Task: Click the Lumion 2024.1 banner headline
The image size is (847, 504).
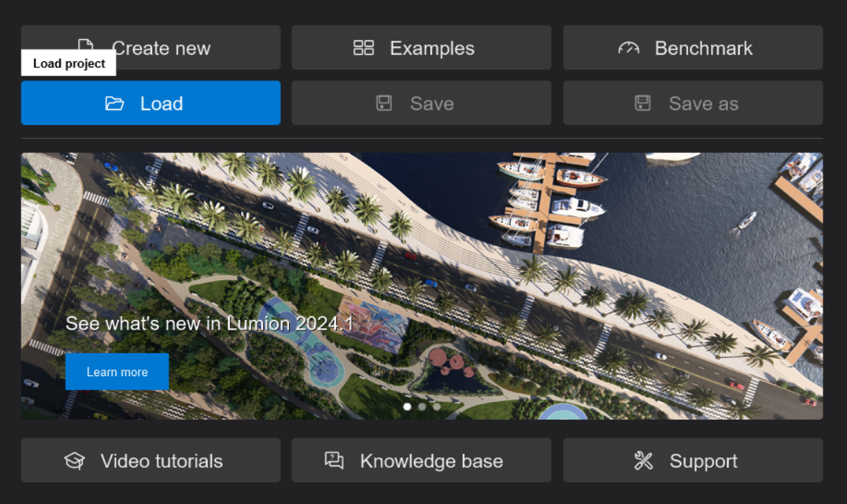Action: (210, 324)
